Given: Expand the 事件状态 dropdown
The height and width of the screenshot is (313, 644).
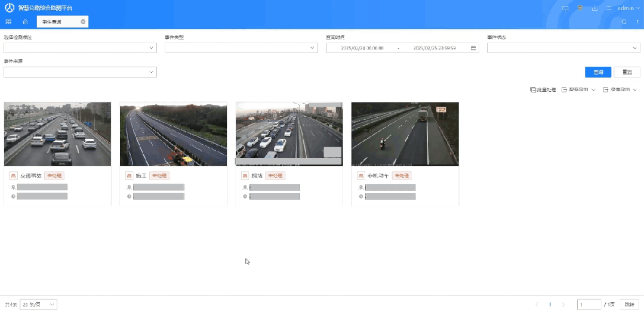Looking at the screenshot, I should tap(563, 48).
